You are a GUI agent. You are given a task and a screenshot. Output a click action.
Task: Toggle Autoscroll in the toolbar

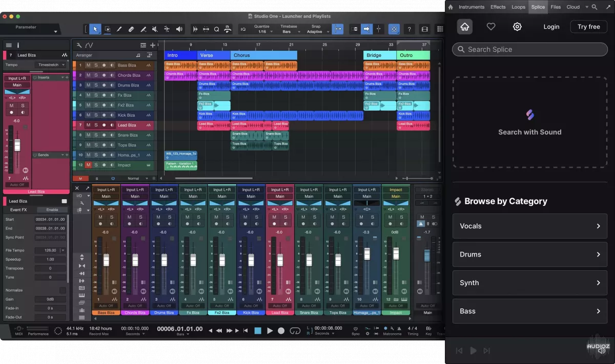[x=366, y=29]
